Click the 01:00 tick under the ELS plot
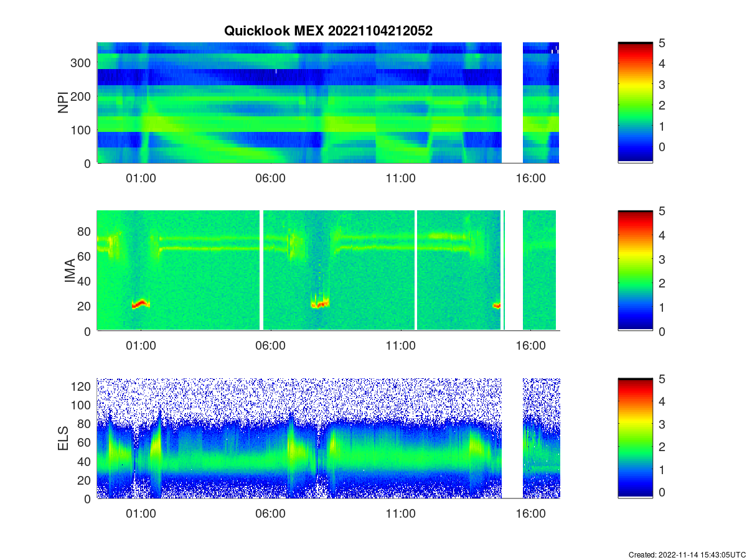747x560 pixels. pyautogui.click(x=141, y=514)
